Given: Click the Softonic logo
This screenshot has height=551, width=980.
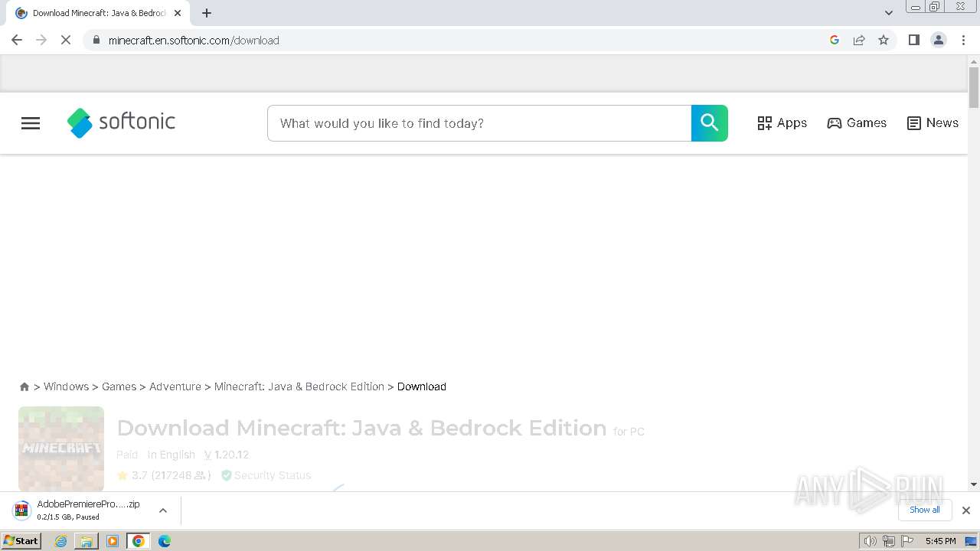Looking at the screenshot, I should click(x=121, y=122).
